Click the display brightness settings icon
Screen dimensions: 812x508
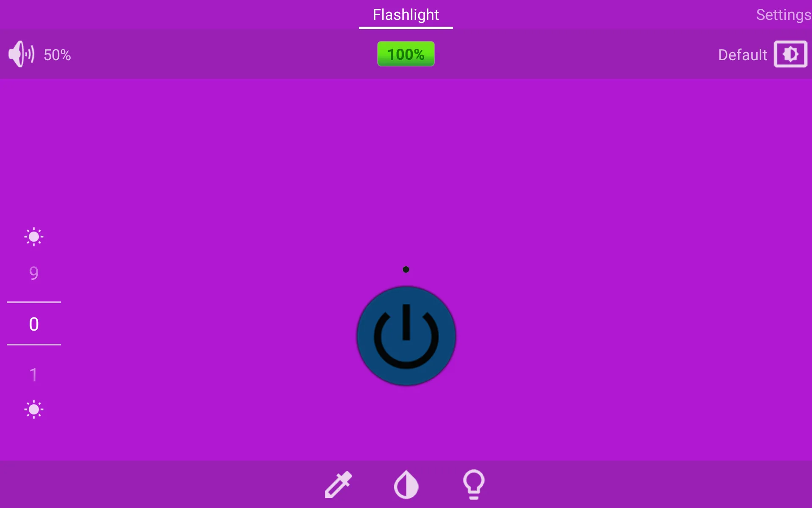pos(790,55)
